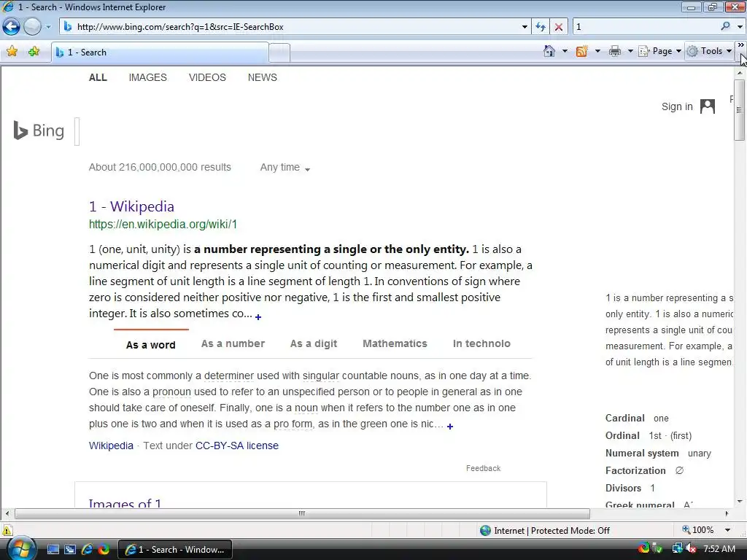Expand the Wikipedia snippet plus icon
This screenshot has width=747, height=560.
point(258,316)
